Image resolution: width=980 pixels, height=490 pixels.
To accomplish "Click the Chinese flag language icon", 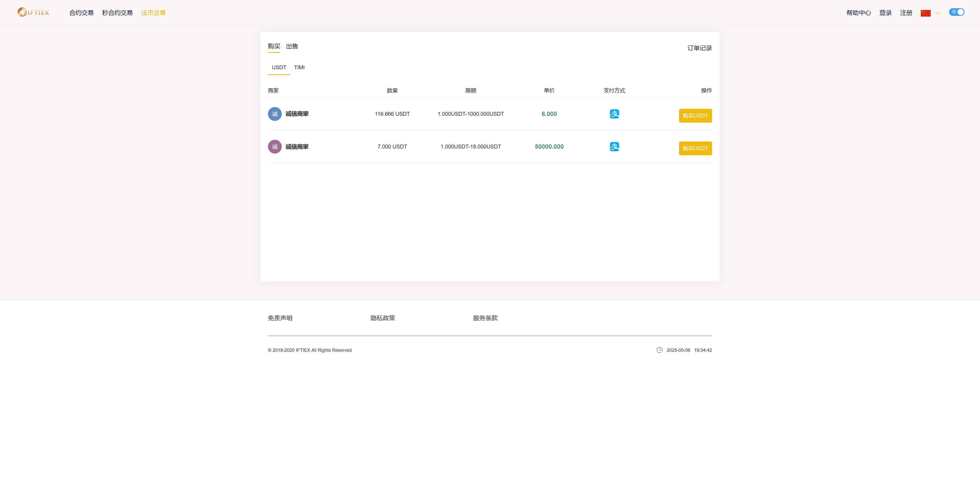I will pyautogui.click(x=925, y=13).
